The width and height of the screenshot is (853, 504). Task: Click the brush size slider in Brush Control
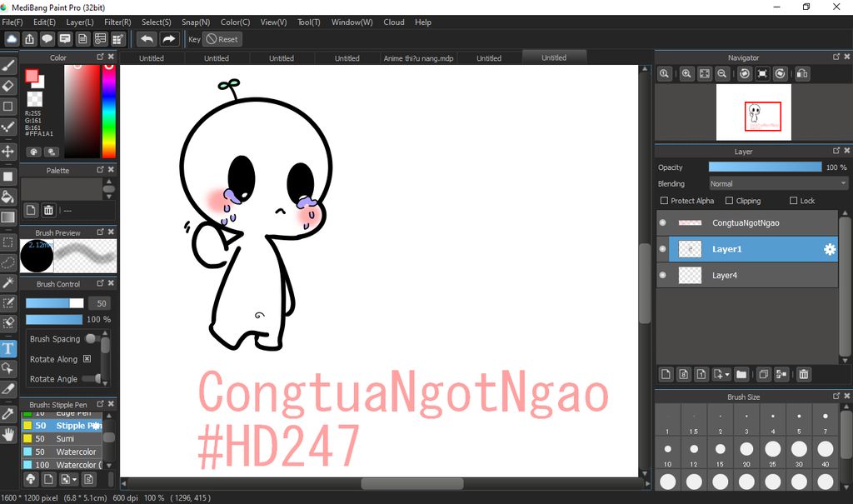point(54,303)
